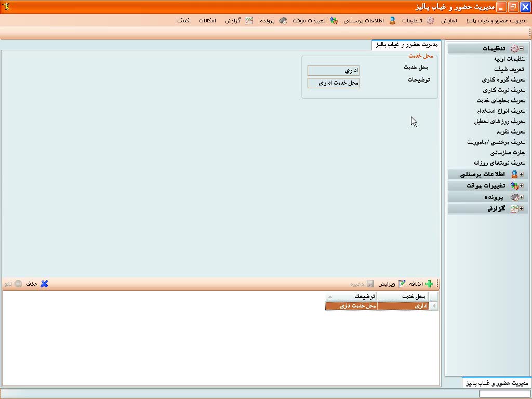
Task: Click the row selector arrow of اداري row
Action: coord(434,306)
